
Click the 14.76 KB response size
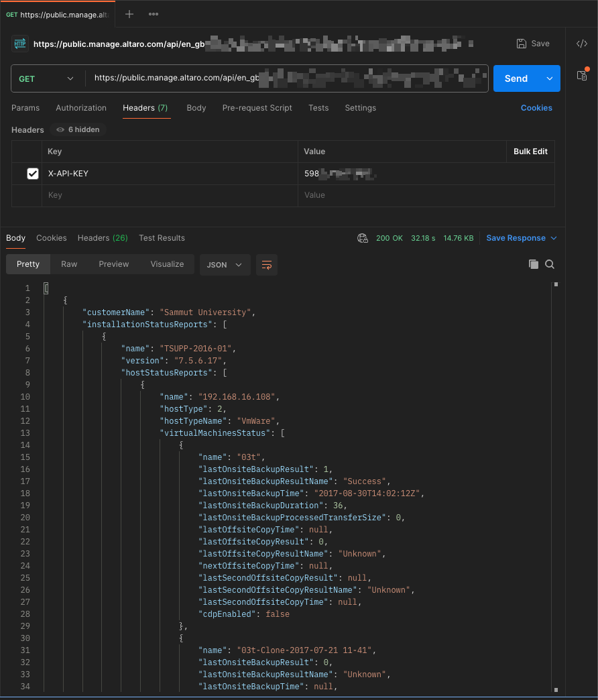459,239
